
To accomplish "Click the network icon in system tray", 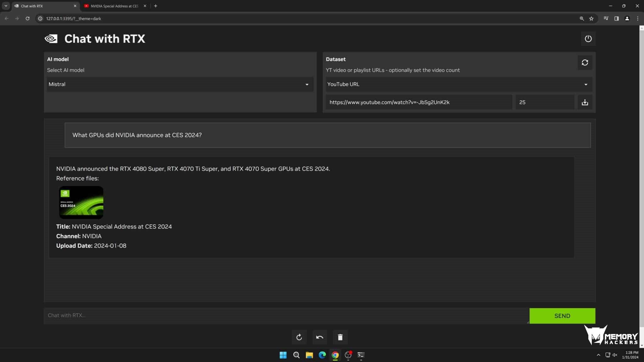I will coord(608,355).
